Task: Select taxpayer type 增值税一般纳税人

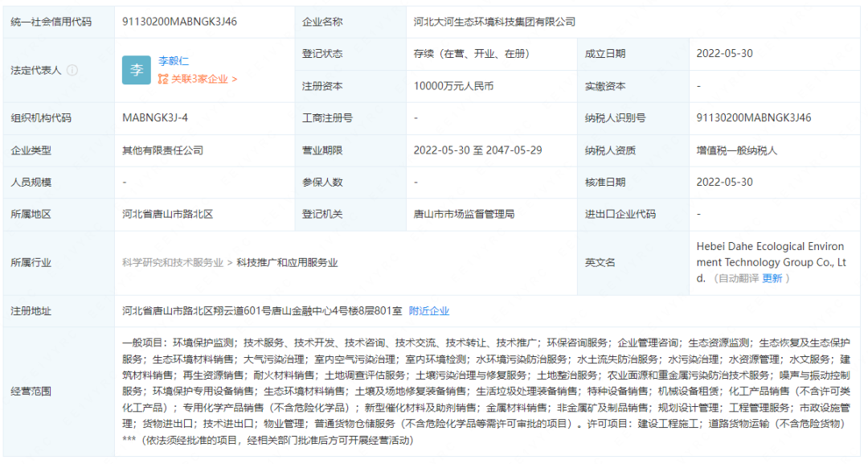Action: pyautogui.click(x=737, y=150)
